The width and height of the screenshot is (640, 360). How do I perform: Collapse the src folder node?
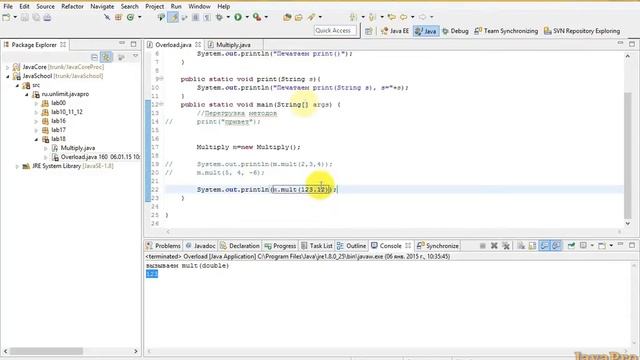[x=18, y=85]
